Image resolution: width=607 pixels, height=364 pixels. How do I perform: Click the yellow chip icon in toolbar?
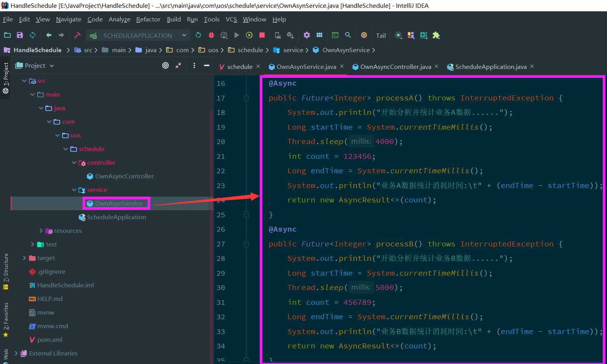click(x=364, y=35)
